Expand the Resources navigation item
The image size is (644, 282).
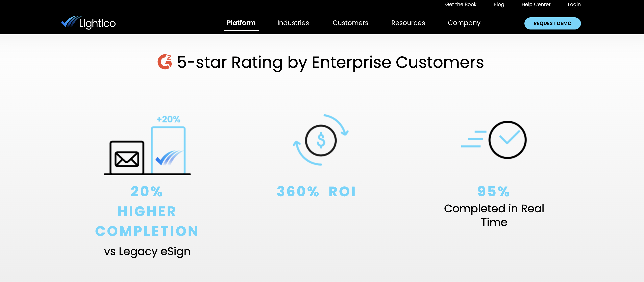[408, 23]
